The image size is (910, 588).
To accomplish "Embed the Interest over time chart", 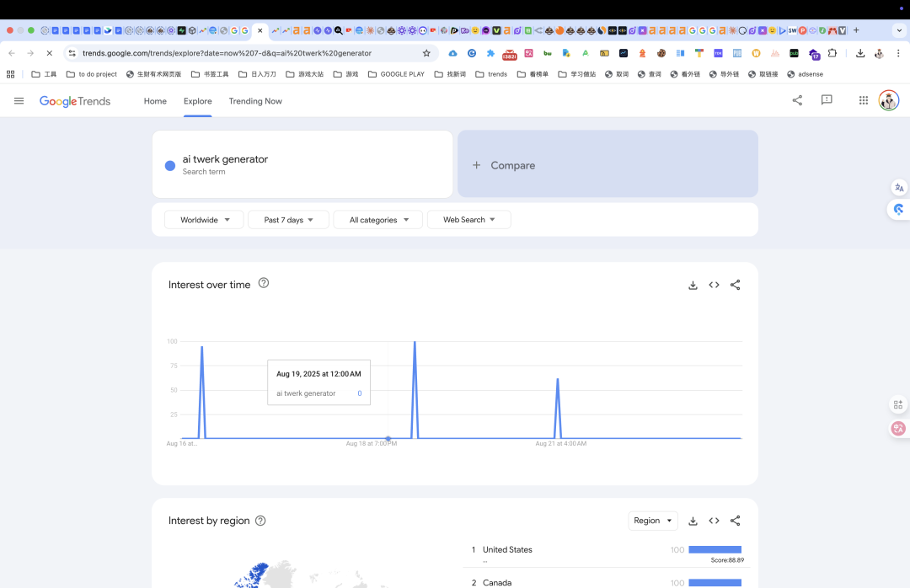I will 714,285.
